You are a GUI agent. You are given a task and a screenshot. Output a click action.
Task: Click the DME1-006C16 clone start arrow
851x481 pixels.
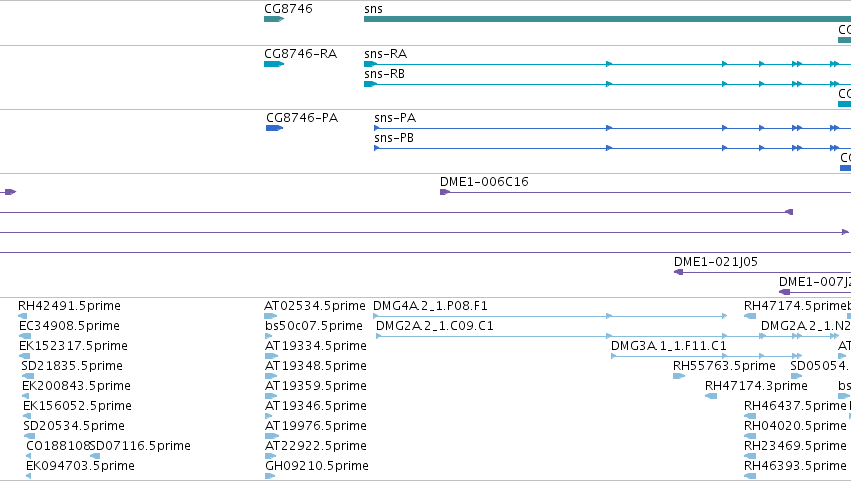click(x=445, y=192)
